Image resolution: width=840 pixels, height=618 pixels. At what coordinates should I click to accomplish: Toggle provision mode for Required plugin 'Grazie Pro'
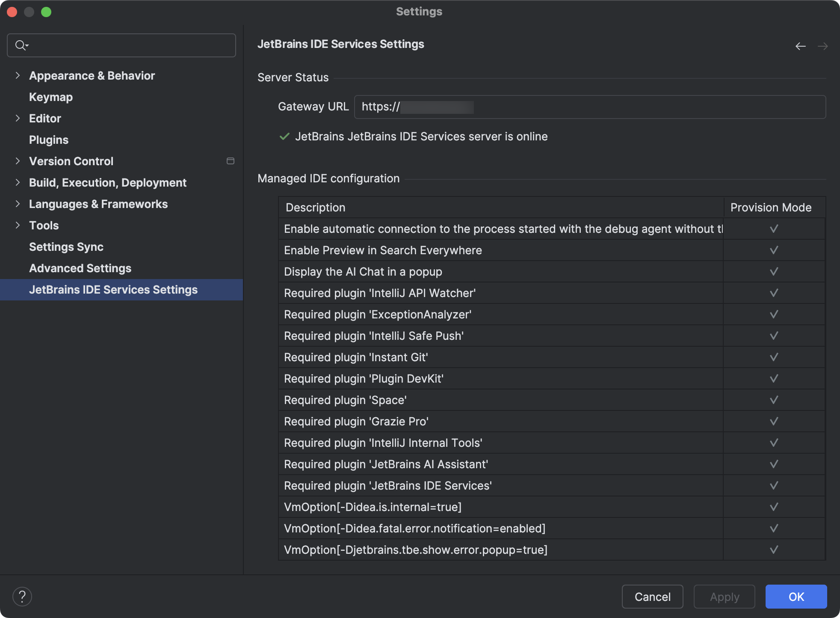[774, 421]
